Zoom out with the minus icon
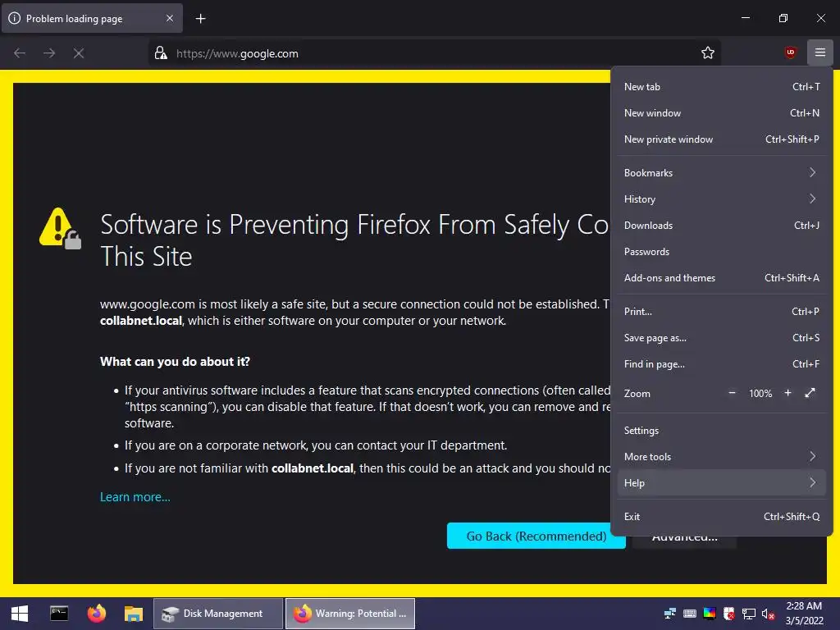The height and width of the screenshot is (630, 840). point(732,393)
